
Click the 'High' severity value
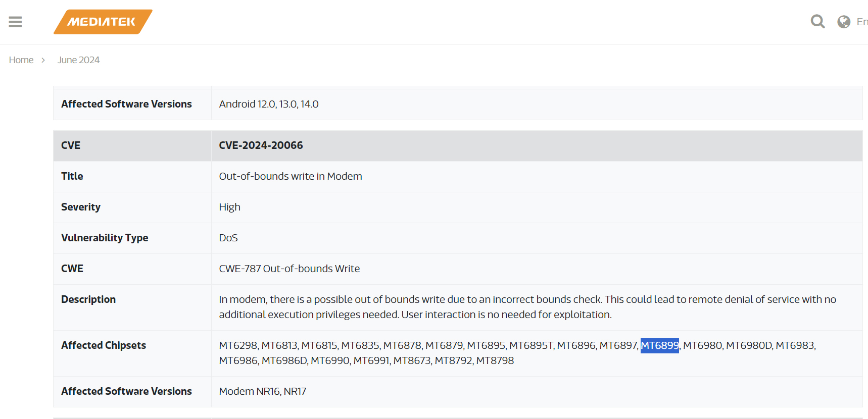click(x=229, y=207)
